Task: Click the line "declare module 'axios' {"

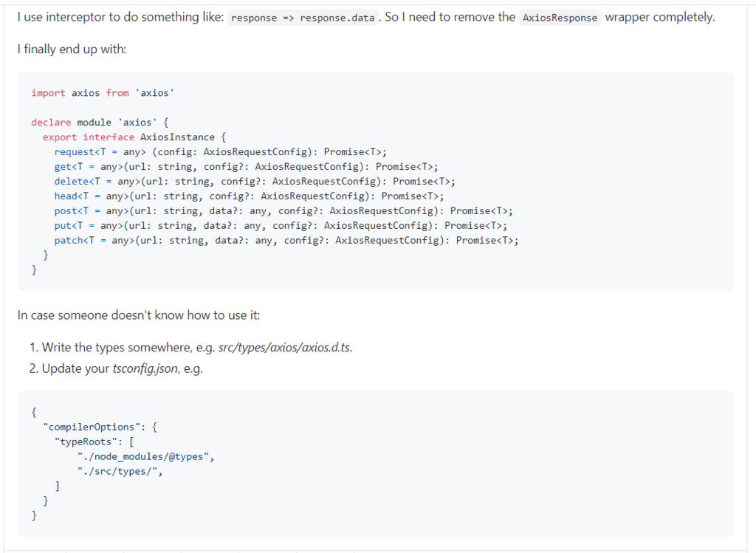Action: coord(100,123)
